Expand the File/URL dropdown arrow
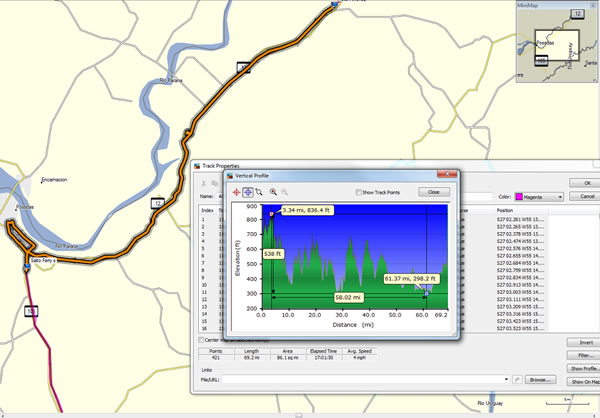The height and width of the screenshot is (418, 600). pos(506,380)
